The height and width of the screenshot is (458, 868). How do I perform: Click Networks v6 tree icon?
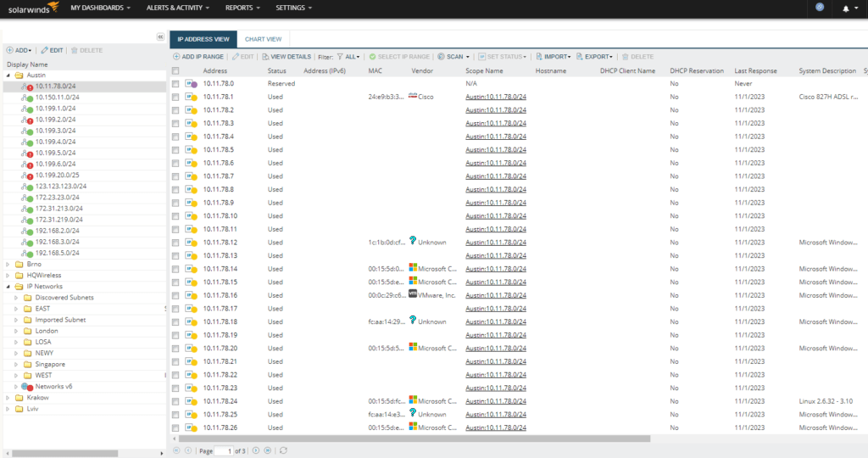pyautogui.click(x=27, y=387)
